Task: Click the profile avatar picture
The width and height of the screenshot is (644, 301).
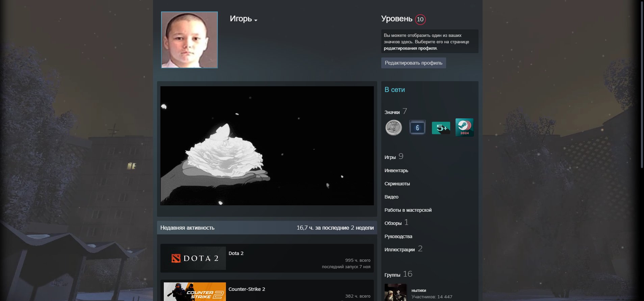Action: [x=189, y=40]
